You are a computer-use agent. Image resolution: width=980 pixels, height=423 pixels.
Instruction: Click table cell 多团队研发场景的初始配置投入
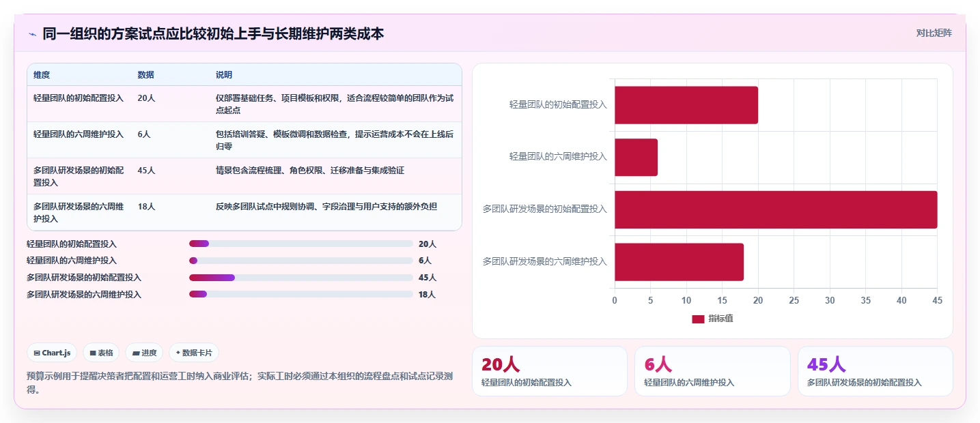pyautogui.click(x=79, y=176)
